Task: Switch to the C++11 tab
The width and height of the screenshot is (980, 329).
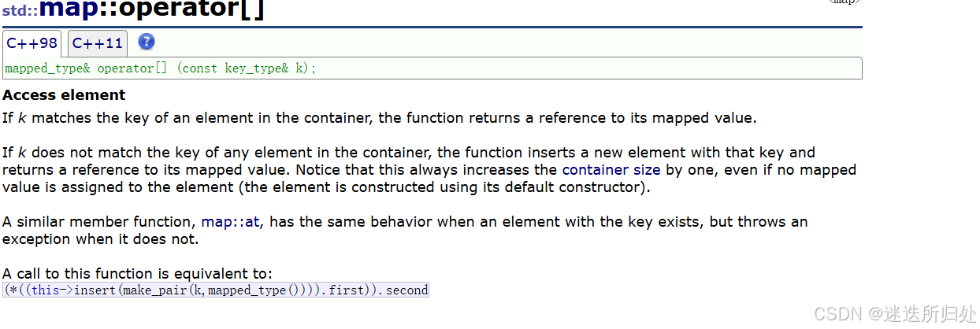Action: point(98,43)
